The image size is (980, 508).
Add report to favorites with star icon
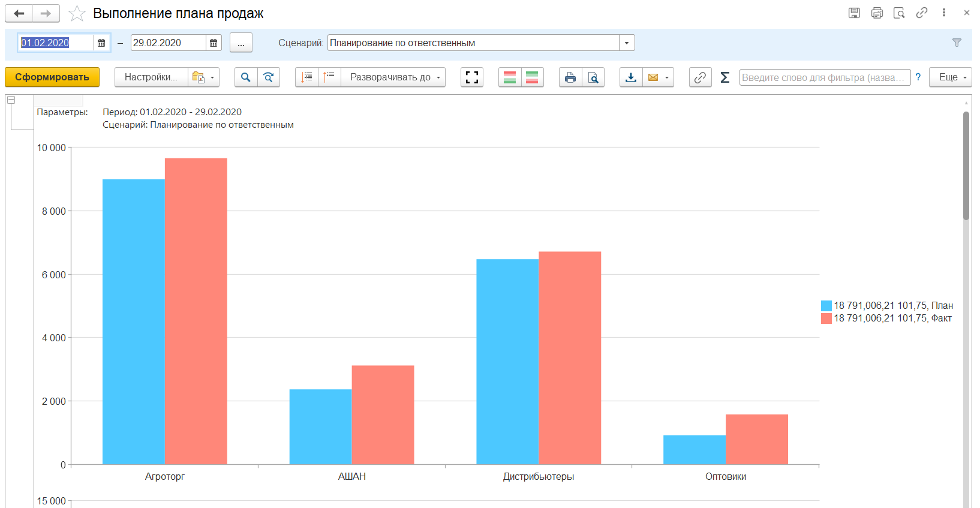pyautogui.click(x=77, y=13)
